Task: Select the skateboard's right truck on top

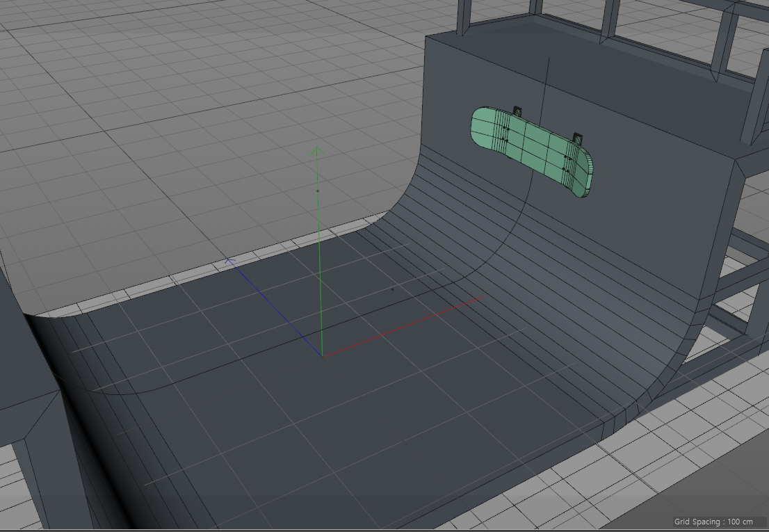Action: click(576, 137)
